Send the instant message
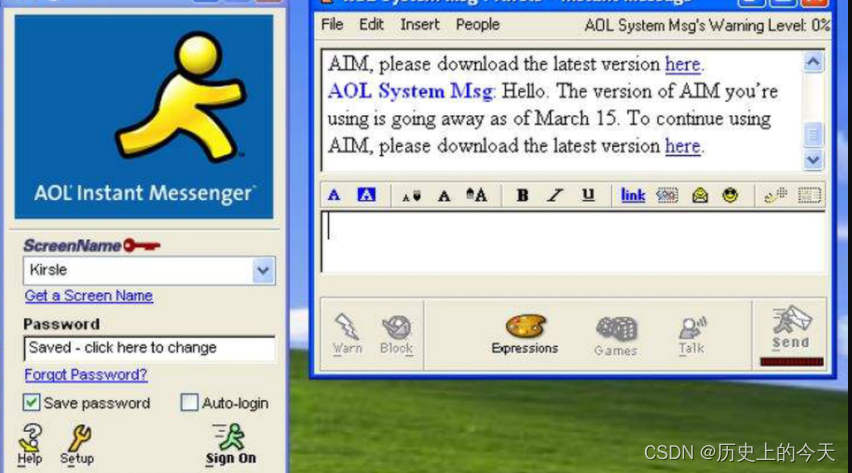Viewport: 852px width, 473px height. click(x=792, y=327)
